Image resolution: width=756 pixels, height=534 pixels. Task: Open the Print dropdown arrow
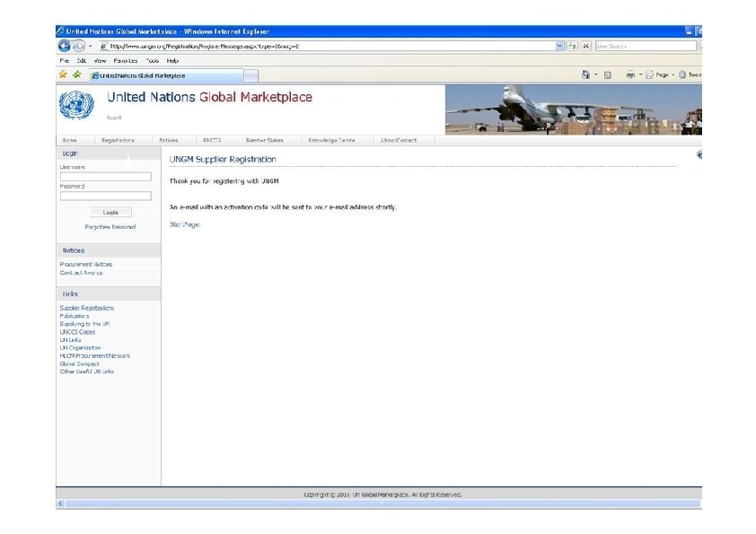coord(640,74)
